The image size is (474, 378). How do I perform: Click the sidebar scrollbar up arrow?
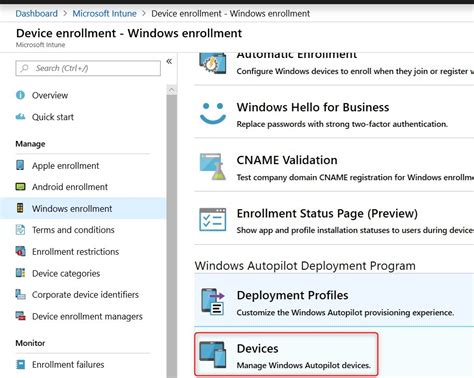tap(172, 90)
